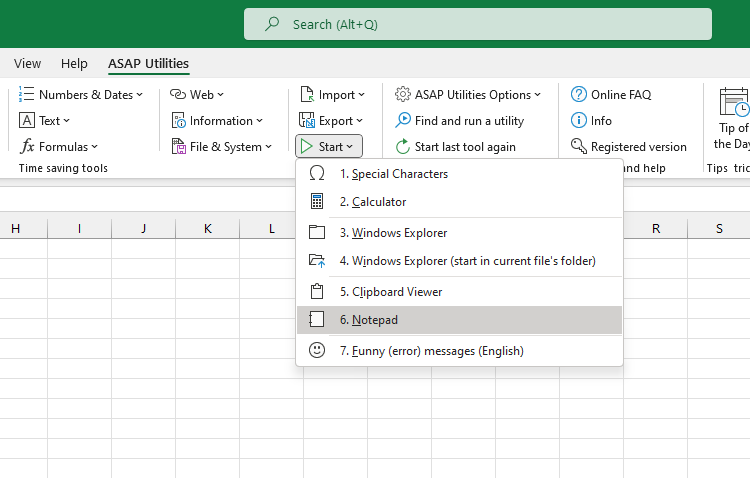The image size is (750, 478).
Task: Select column L header
Action: [x=271, y=229]
